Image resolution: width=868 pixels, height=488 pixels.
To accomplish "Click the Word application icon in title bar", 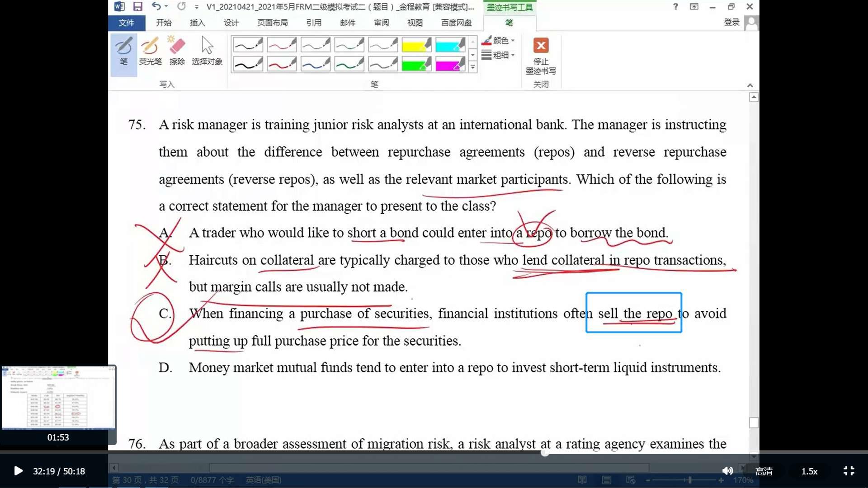I will (119, 6).
